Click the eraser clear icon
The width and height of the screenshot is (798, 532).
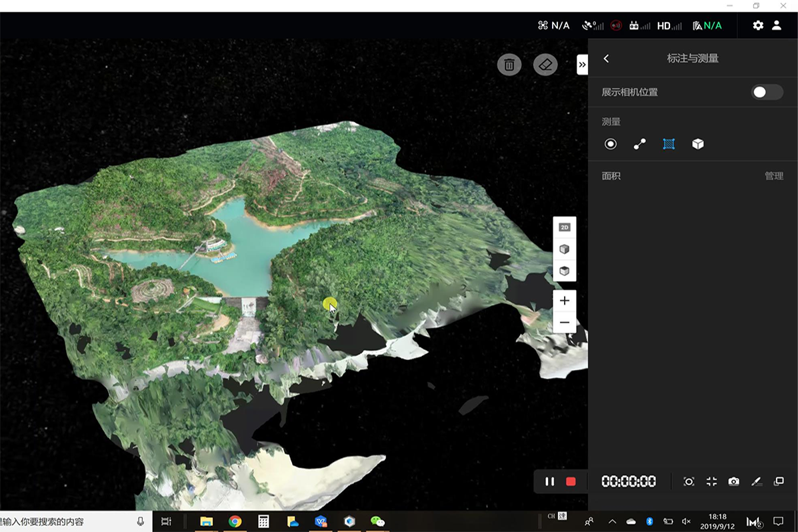545,65
